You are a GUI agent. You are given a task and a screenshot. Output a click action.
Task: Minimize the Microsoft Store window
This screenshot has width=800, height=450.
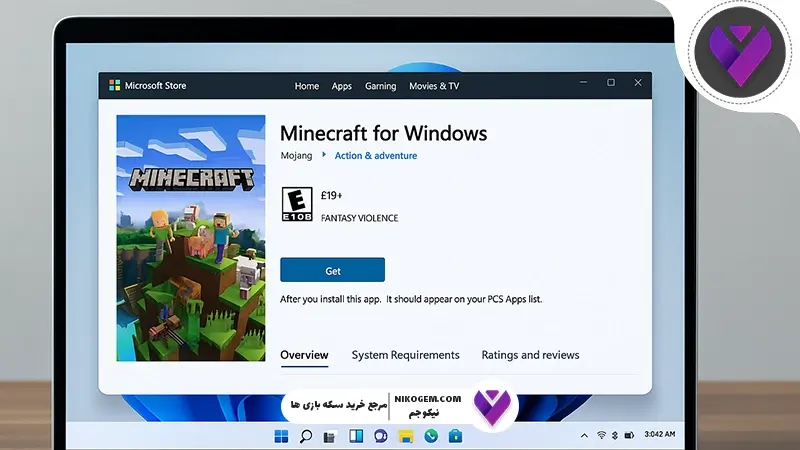tap(584, 82)
